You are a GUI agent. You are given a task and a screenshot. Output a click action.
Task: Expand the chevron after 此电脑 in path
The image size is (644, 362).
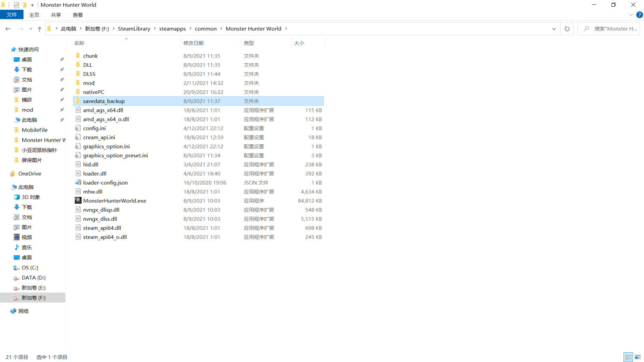pos(80,29)
